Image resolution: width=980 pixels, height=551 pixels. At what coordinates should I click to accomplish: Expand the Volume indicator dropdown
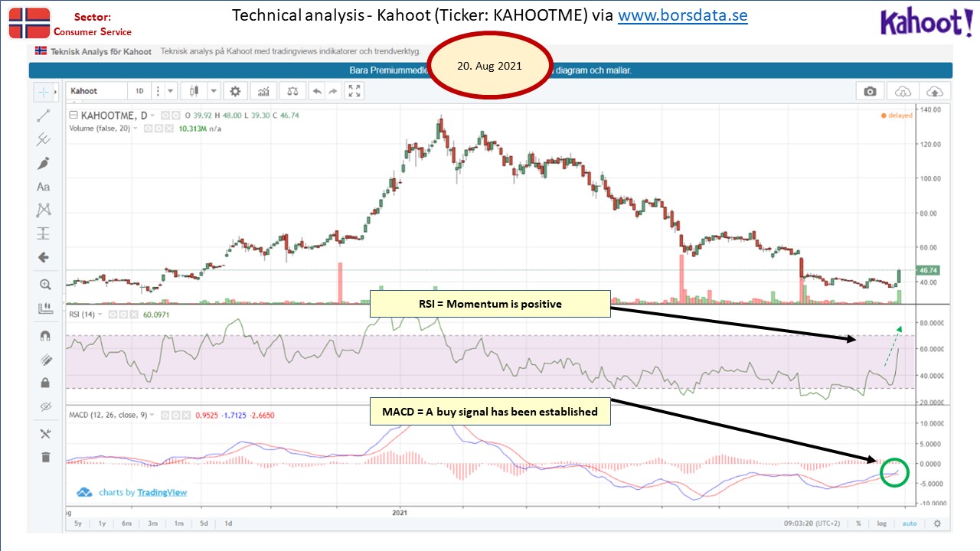(136, 129)
